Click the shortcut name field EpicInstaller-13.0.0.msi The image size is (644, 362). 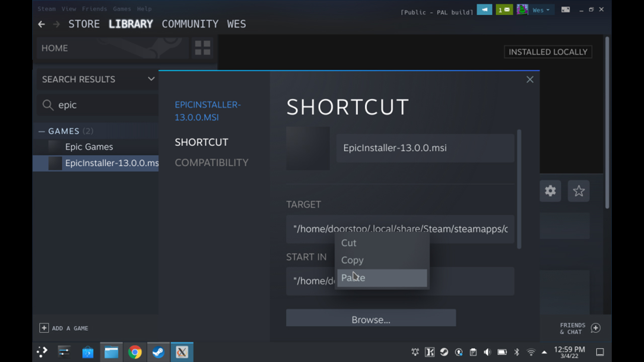(x=425, y=148)
